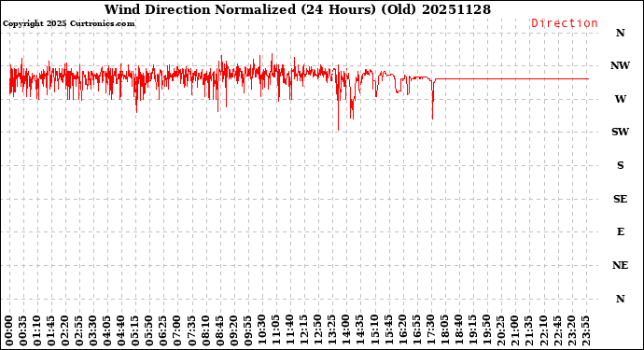
Task: Click the '08:45' time label
Action: 219,331
